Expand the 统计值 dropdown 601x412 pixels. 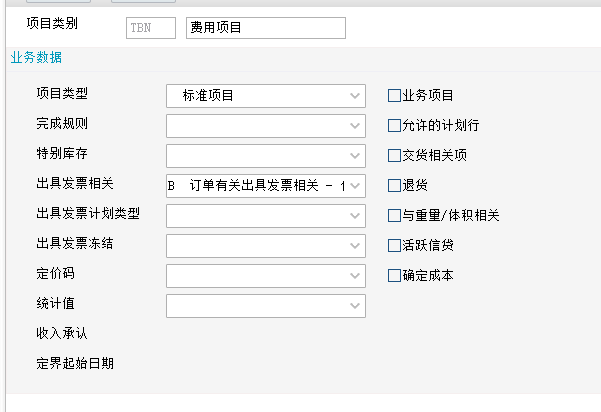[266, 306]
